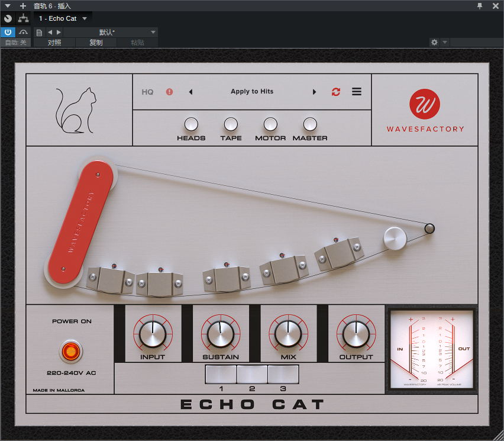
Task: Click the rightmost tape head block
Action: tap(340, 254)
